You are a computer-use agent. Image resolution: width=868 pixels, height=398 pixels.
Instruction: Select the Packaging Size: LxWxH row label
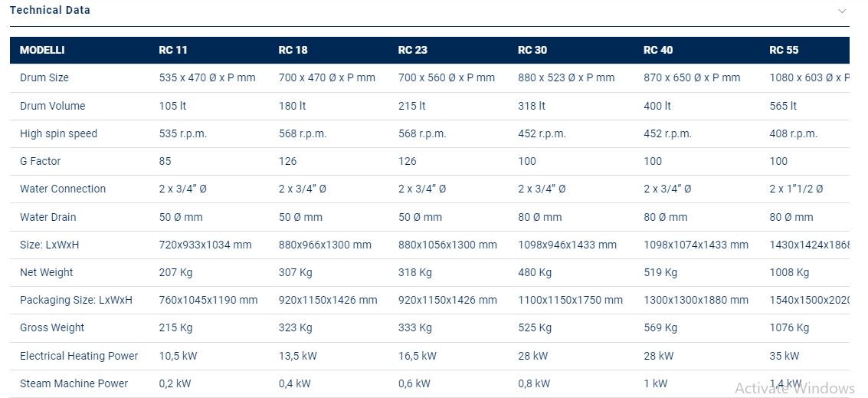[x=76, y=300]
